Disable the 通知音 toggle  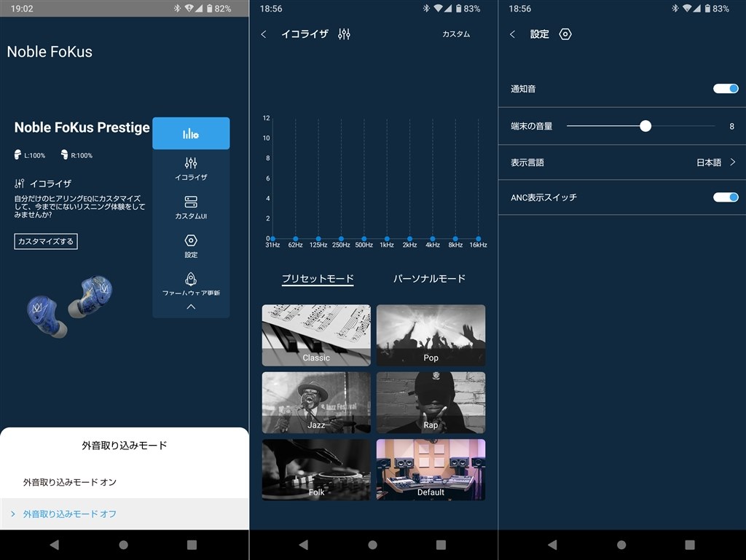click(x=726, y=88)
